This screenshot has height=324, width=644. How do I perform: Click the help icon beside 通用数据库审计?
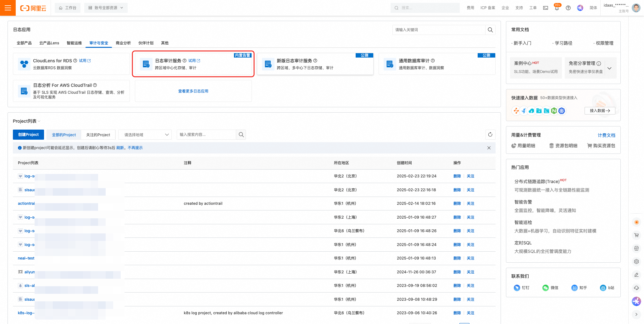pos(433,61)
